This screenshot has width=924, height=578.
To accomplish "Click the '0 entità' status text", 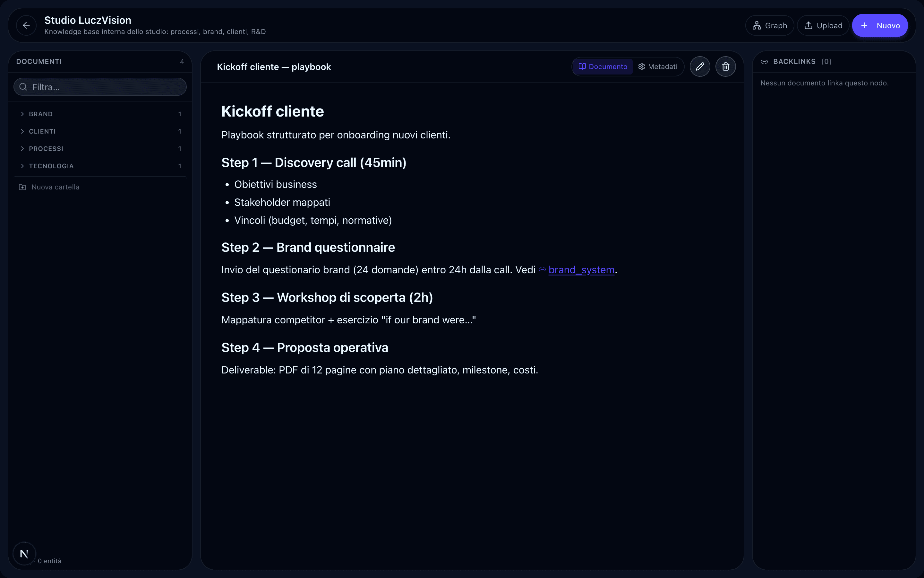I will pyautogui.click(x=50, y=561).
